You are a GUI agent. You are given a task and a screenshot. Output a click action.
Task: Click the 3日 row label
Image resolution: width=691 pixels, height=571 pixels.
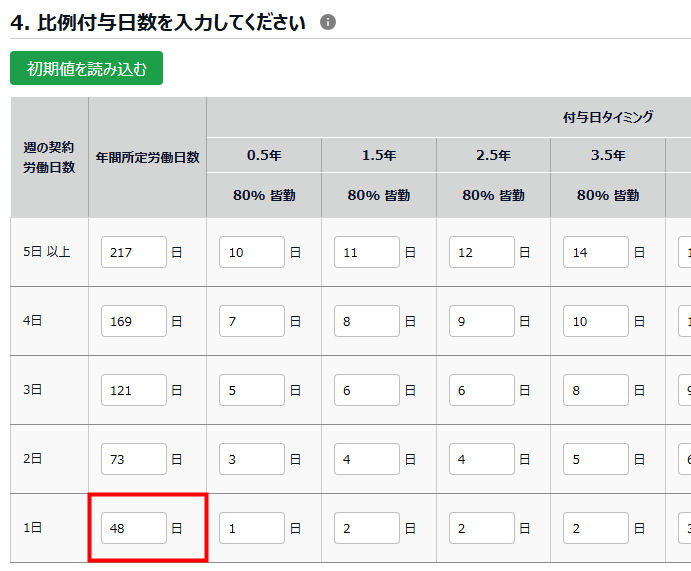tap(32, 389)
